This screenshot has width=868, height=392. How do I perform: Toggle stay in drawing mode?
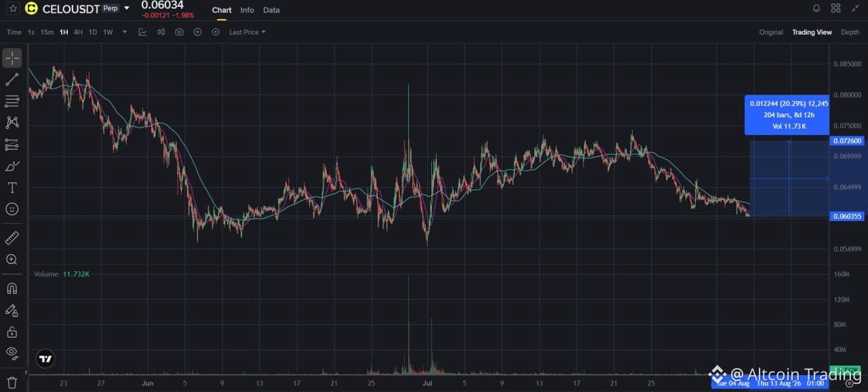(12, 311)
